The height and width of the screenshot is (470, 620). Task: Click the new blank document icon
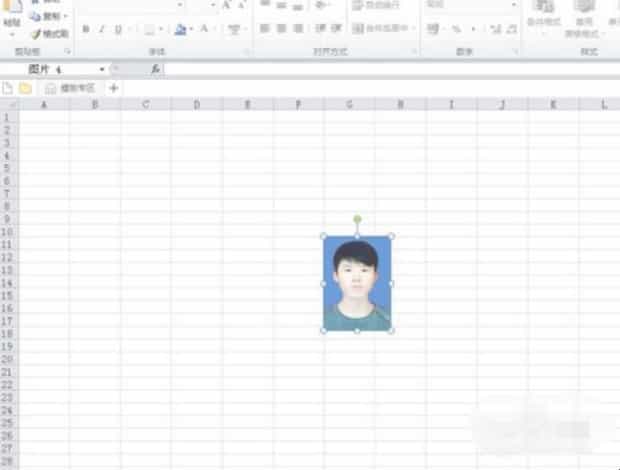(x=8, y=88)
